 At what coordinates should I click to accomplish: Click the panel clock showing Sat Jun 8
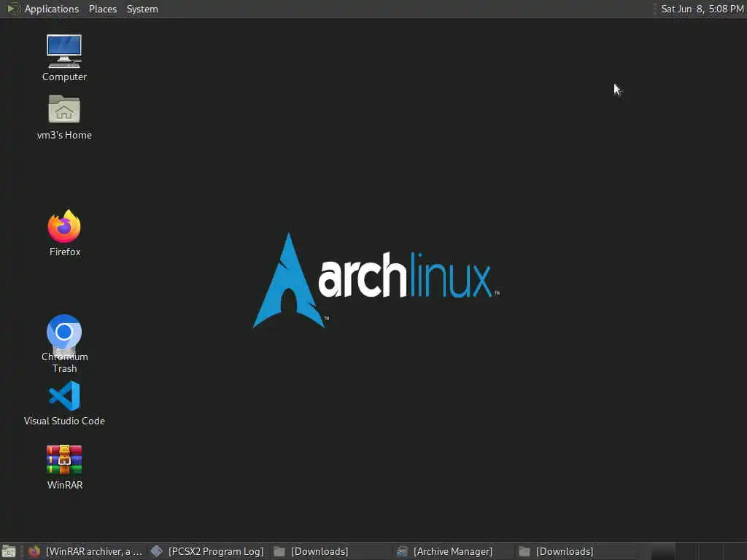(x=703, y=9)
